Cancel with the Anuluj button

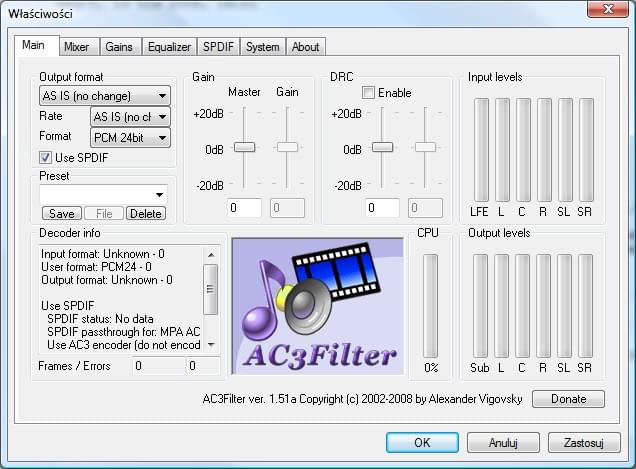503,442
